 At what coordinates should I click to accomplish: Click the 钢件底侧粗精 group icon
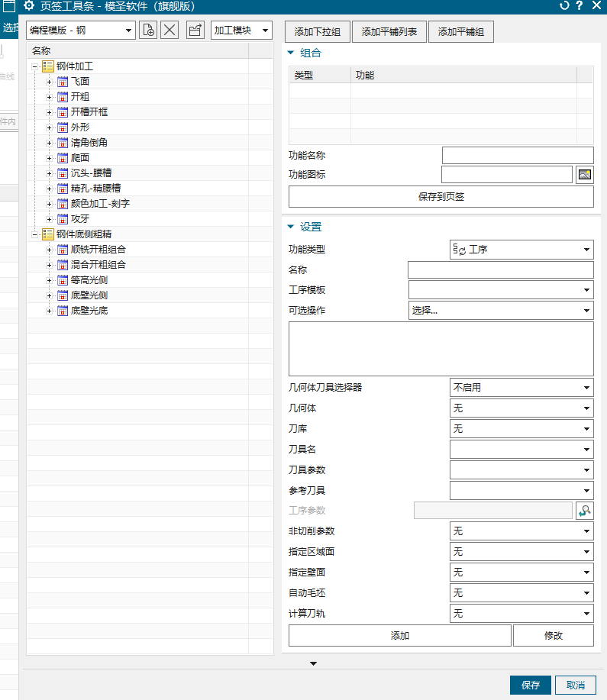point(48,234)
